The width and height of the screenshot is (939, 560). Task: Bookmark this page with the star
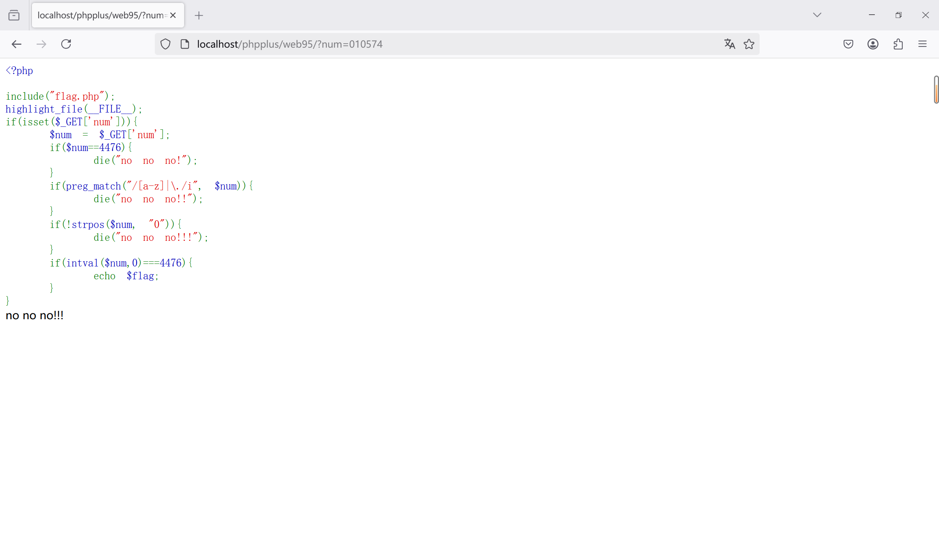(x=749, y=44)
